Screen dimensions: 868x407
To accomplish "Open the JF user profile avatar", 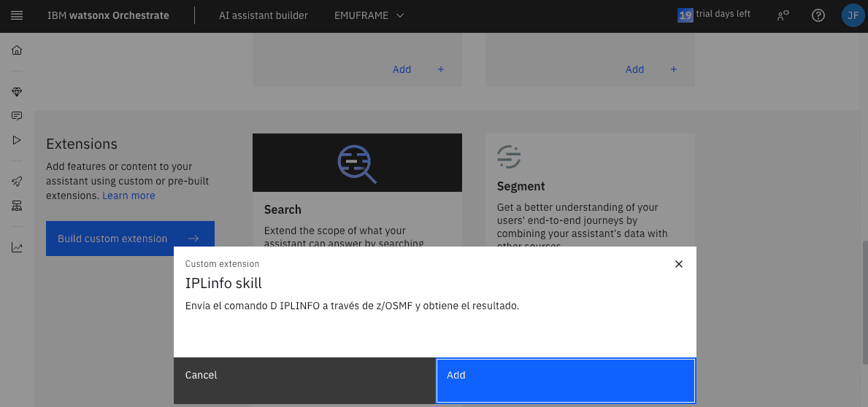I will tap(852, 15).
